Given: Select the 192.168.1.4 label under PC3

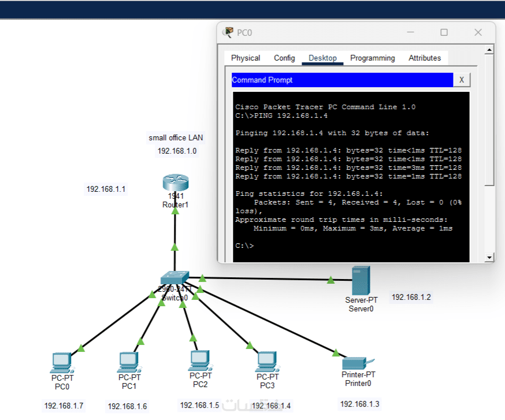Looking at the screenshot, I should [271, 406].
